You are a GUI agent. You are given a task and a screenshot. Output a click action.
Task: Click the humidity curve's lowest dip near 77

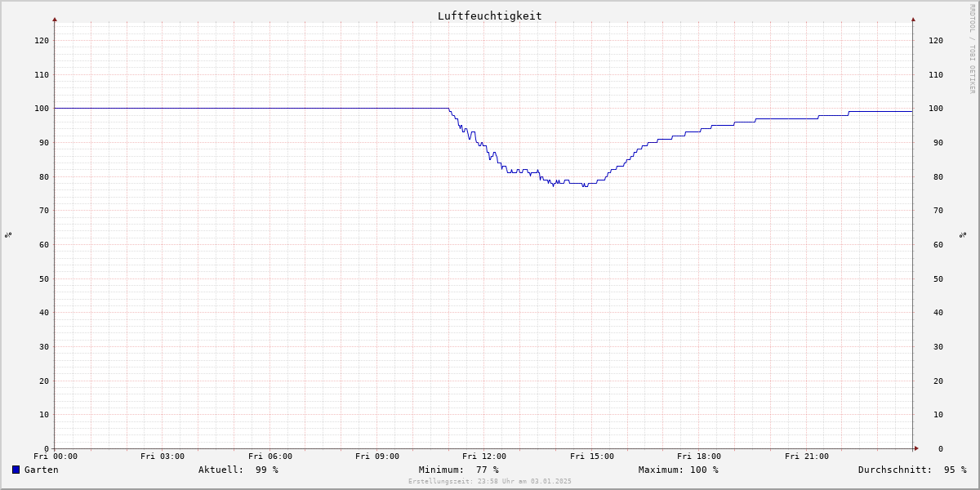[585, 186]
